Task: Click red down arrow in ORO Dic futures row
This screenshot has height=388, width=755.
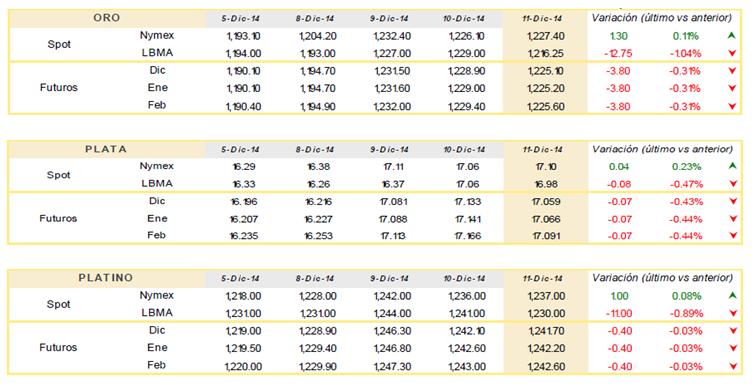Action: (x=732, y=71)
